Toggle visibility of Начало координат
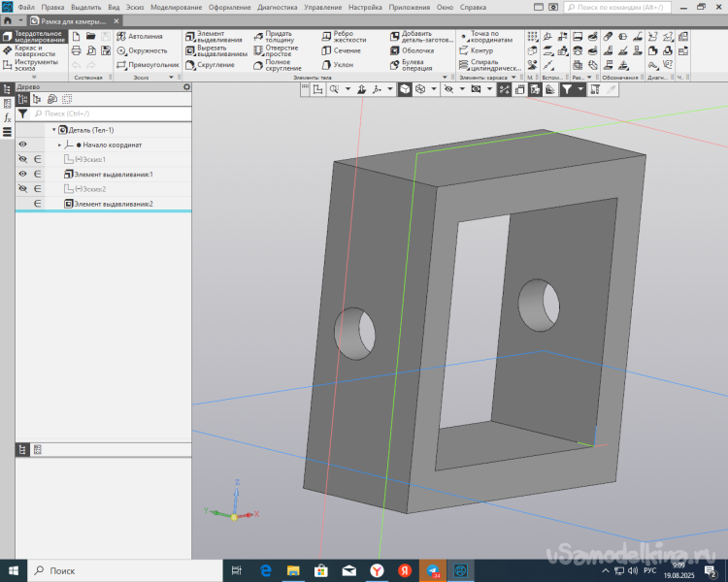The width and height of the screenshot is (728, 582). click(x=23, y=145)
